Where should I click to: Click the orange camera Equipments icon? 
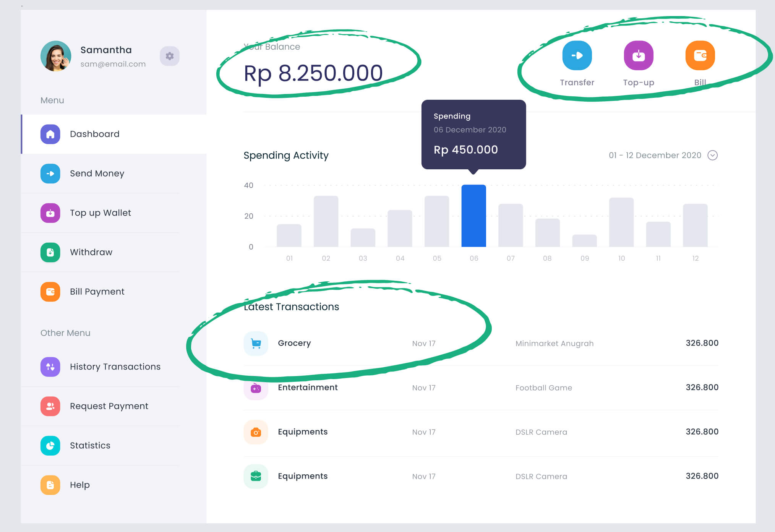(256, 432)
